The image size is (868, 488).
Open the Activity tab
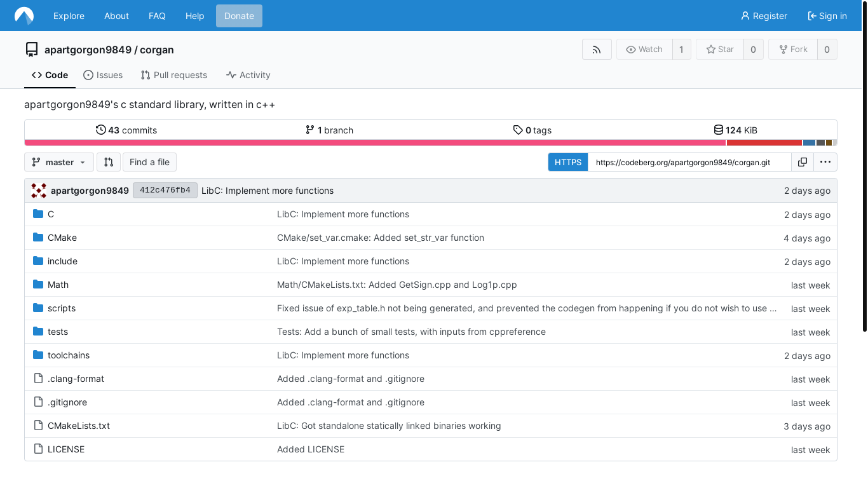[x=248, y=75]
